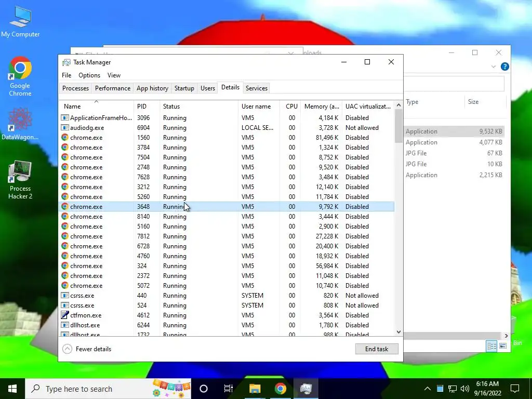Image resolution: width=532 pixels, height=399 pixels.
Task: Sort by the Status column header
Action: coord(199,106)
